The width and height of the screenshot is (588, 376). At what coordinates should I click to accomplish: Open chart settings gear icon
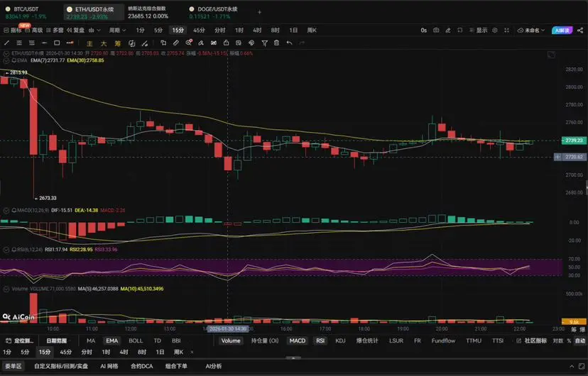click(x=495, y=31)
